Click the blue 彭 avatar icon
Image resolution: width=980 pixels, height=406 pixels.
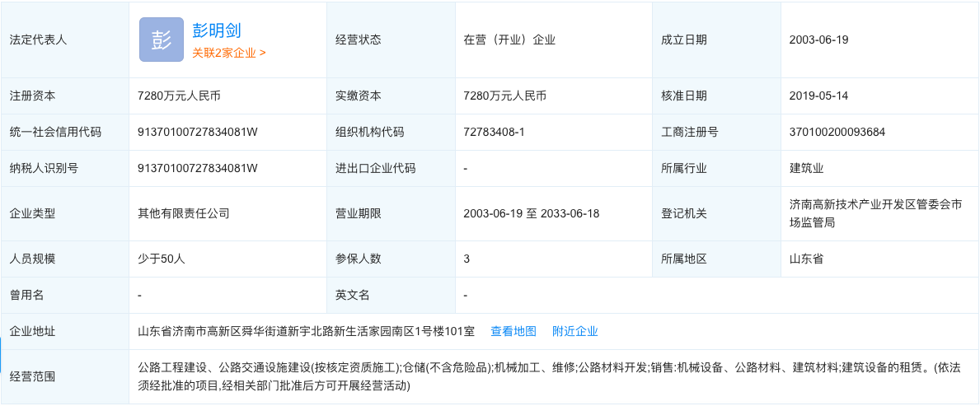pos(161,40)
